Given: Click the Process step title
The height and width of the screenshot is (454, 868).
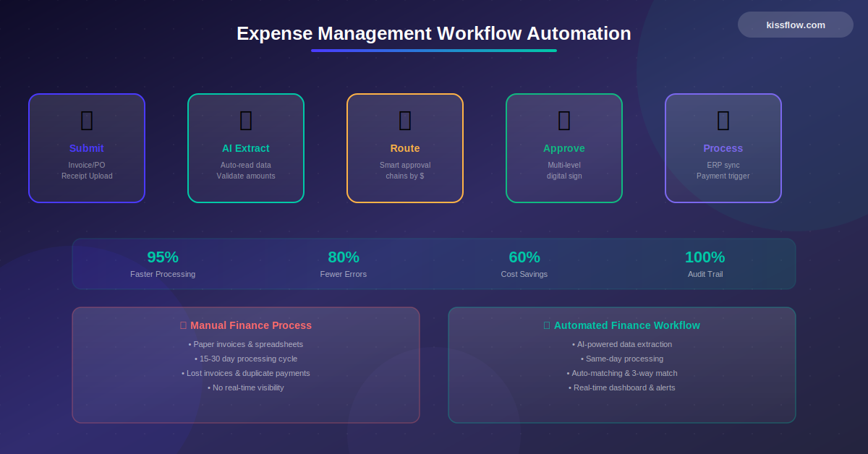Looking at the screenshot, I should [723, 148].
